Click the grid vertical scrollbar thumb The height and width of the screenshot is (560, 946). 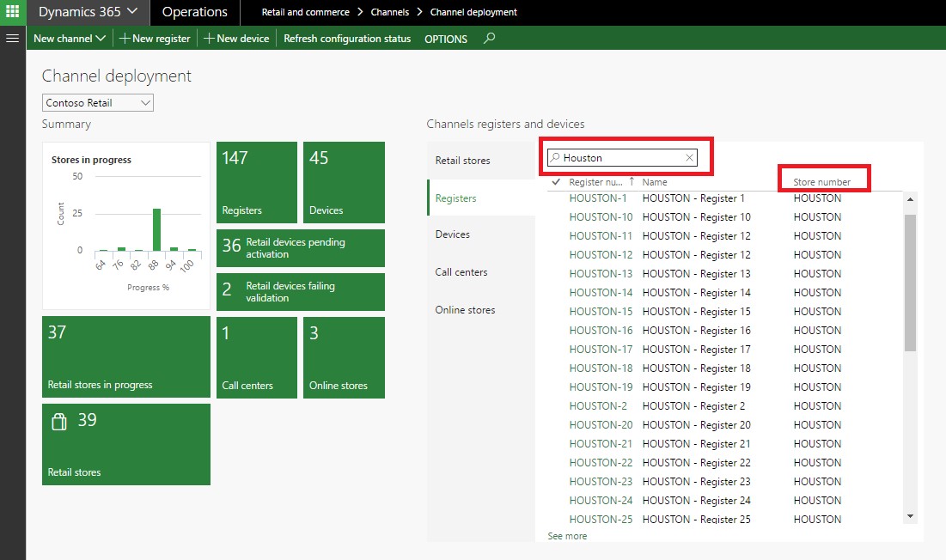[911, 283]
